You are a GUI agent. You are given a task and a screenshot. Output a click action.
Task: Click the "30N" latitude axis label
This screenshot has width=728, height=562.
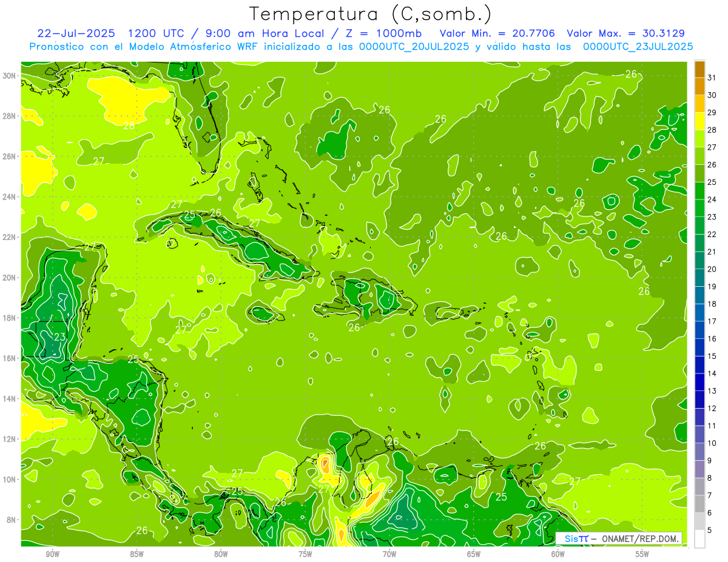[x=9, y=76]
